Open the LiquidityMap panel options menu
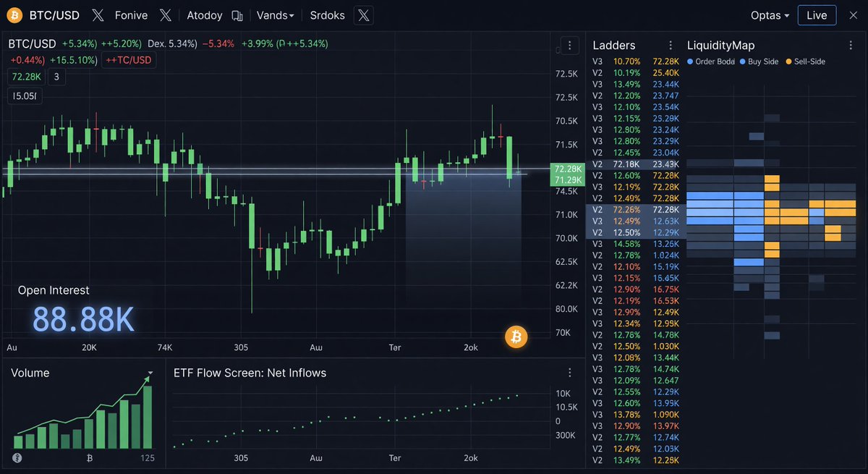The height and width of the screenshot is (474, 868). (851, 46)
